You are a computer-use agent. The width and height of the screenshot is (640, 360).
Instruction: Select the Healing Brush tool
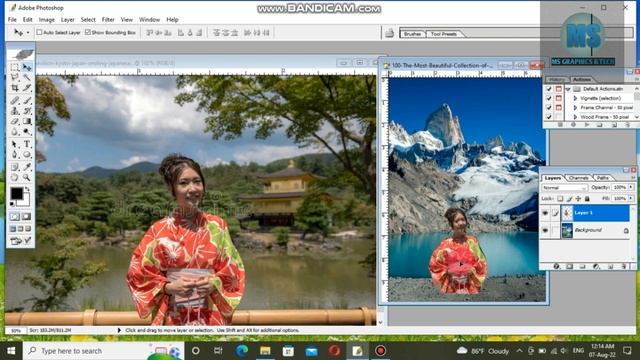(15, 100)
